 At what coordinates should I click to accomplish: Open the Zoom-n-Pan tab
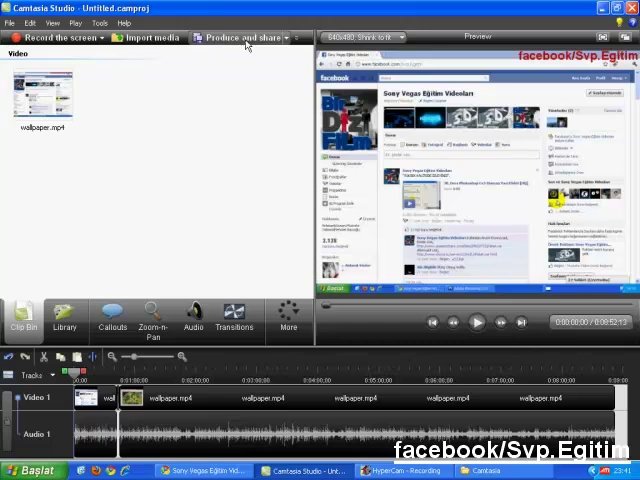coord(153,321)
